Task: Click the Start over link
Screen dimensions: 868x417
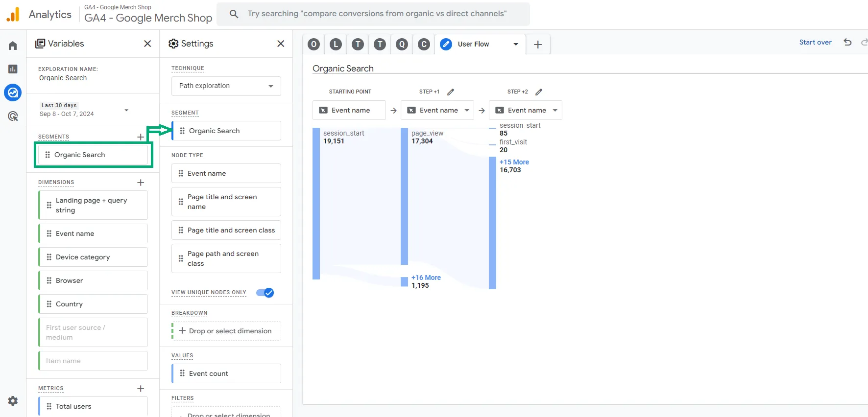Action: [x=816, y=43]
